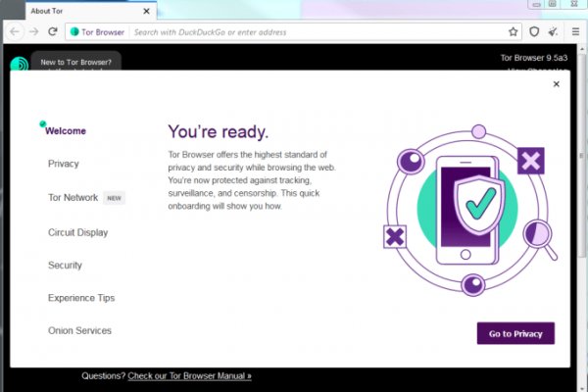This screenshot has height=392, width=588.
Task: Select Onion Services in the sidebar
Action: coord(80,330)
